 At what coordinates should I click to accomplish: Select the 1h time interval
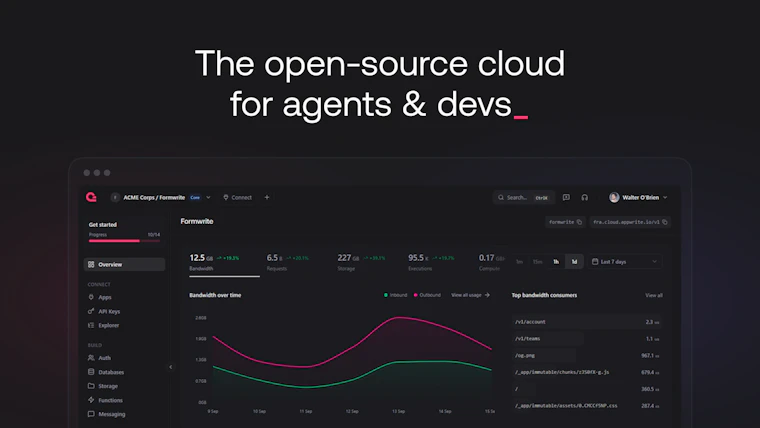(556, 262)
